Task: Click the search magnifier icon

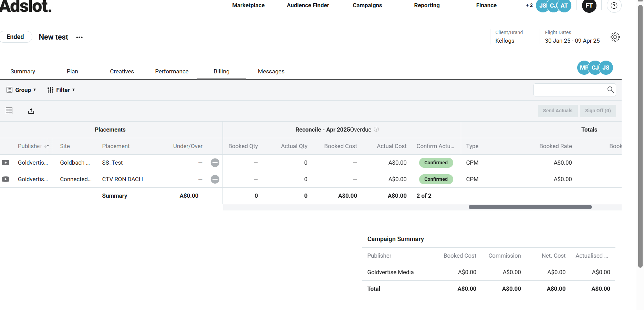Action: click(x=610, y=90)
